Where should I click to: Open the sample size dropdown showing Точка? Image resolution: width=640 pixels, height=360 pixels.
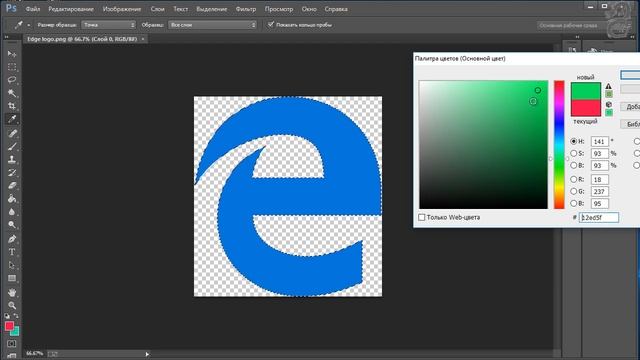[109, 25]
